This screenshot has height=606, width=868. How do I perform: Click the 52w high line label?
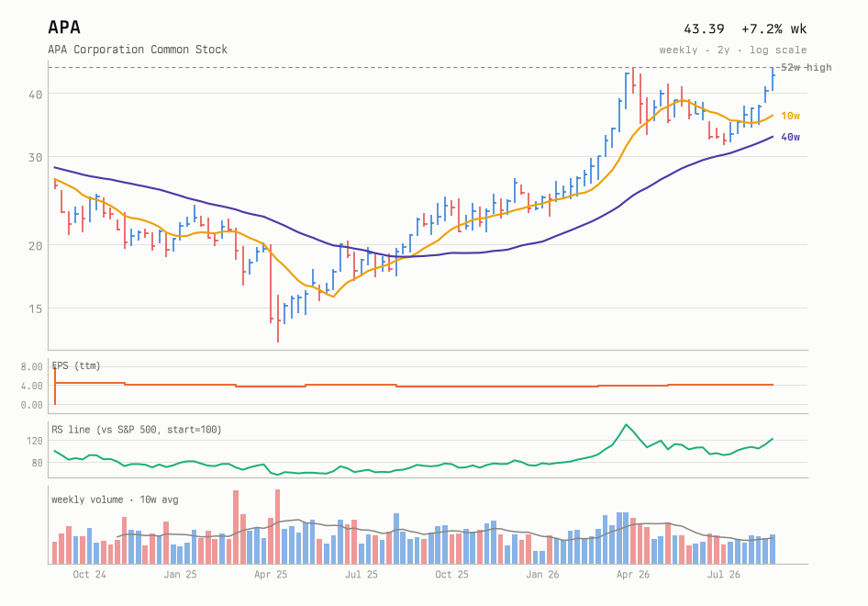(806, 67)
